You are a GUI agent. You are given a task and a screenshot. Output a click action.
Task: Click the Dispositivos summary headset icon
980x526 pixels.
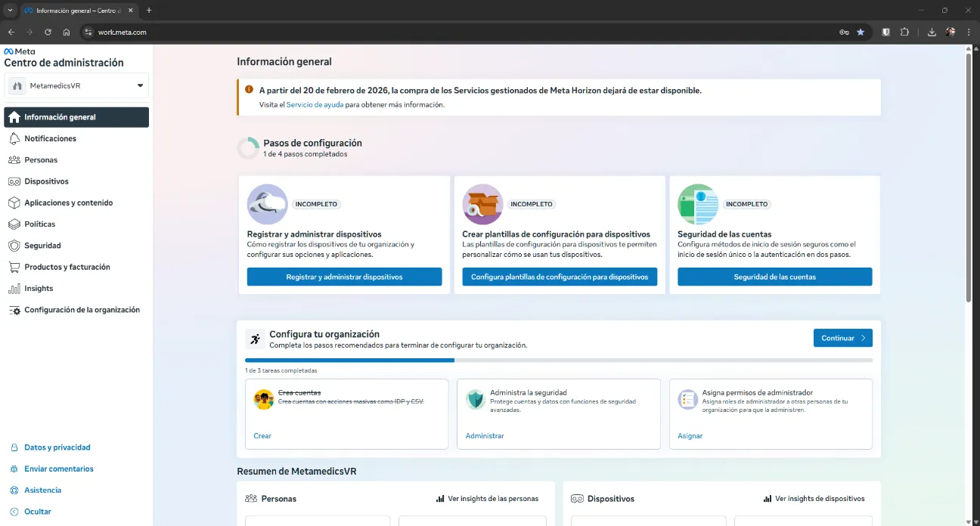(577, 499)
